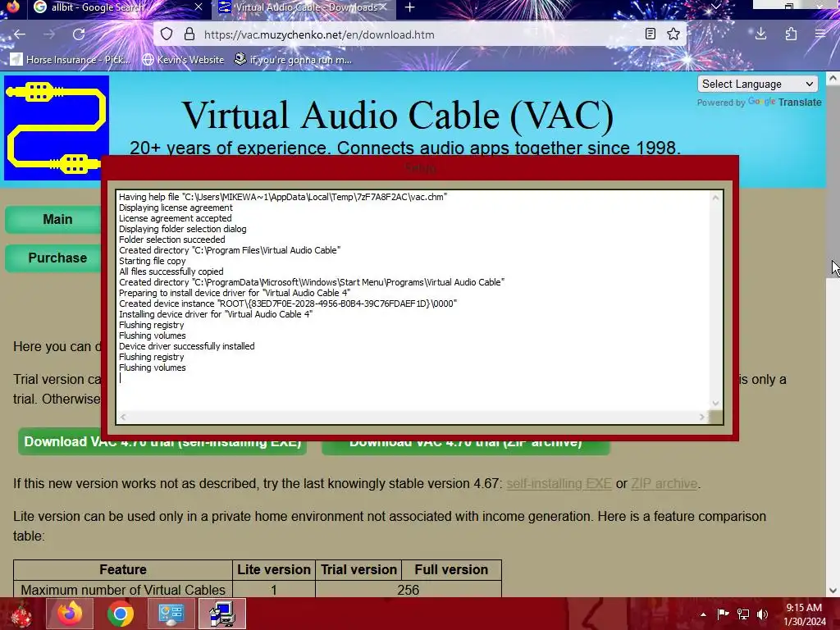
Task: Go back to the previous page in Firefox
Action: [x=20, y=34]
